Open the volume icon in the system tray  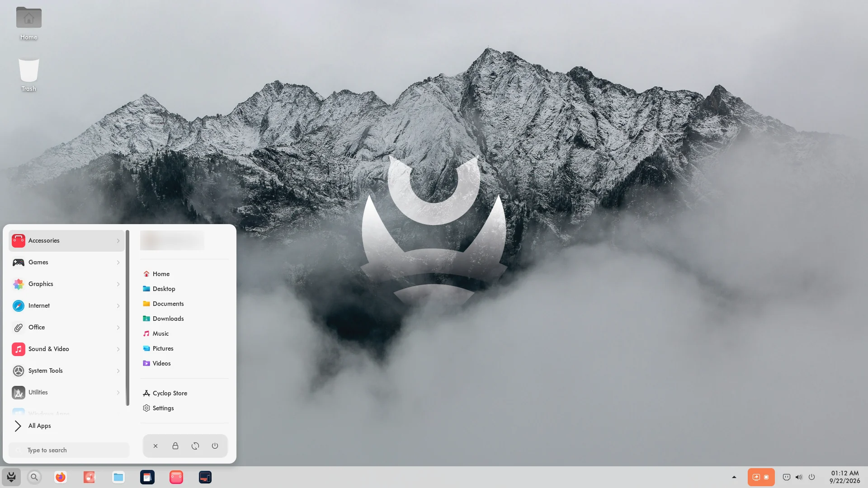(799, 477)
